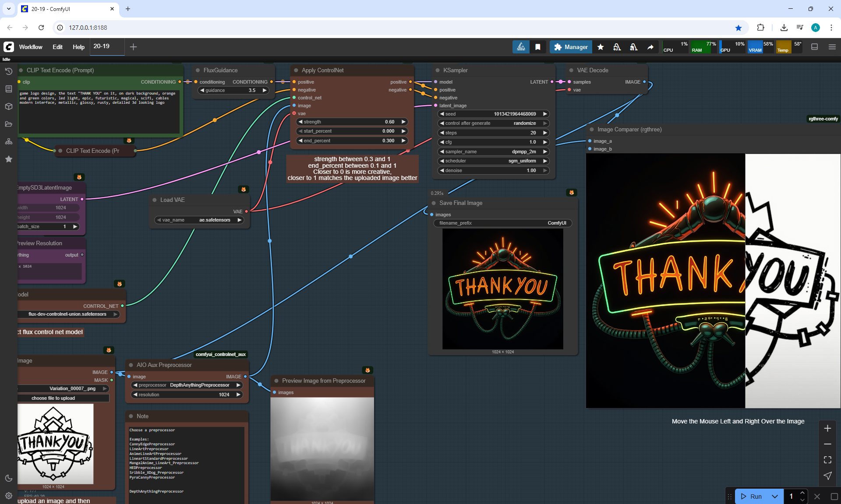
Task: Open the Help menu
Action: 78,47
